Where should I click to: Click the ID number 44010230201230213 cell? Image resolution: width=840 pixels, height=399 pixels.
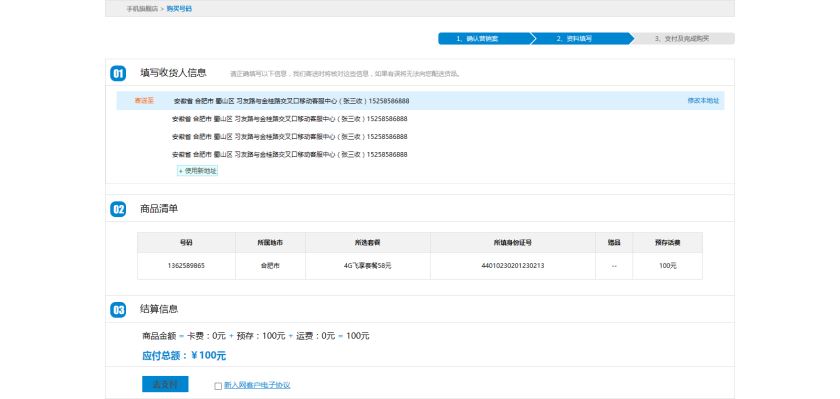513,266
